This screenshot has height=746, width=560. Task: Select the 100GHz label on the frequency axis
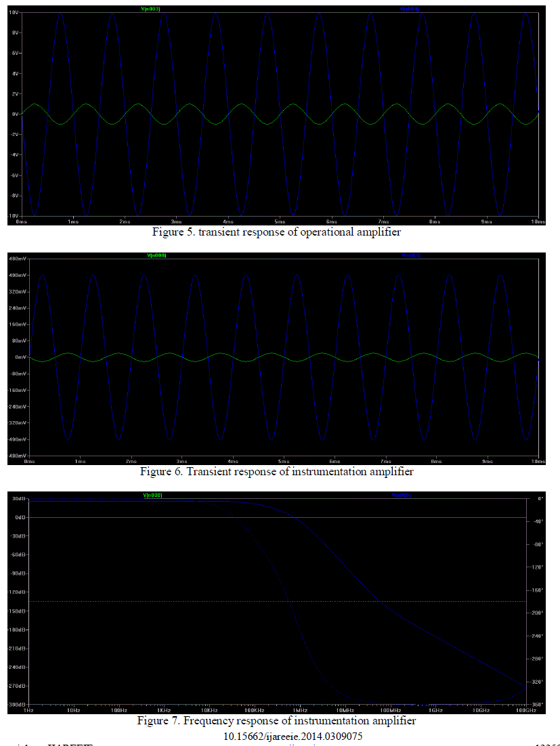click(x=521, y=710)
